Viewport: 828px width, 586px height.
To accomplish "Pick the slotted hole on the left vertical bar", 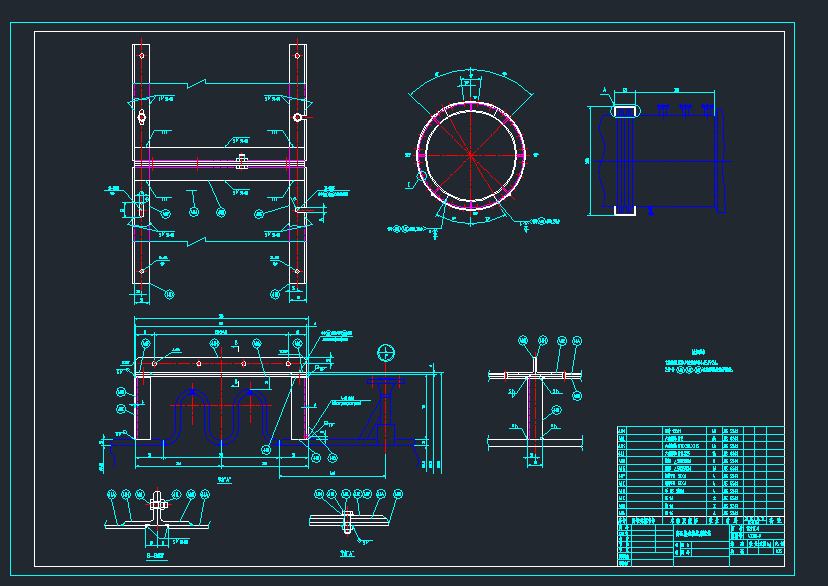I will point(142,117).
